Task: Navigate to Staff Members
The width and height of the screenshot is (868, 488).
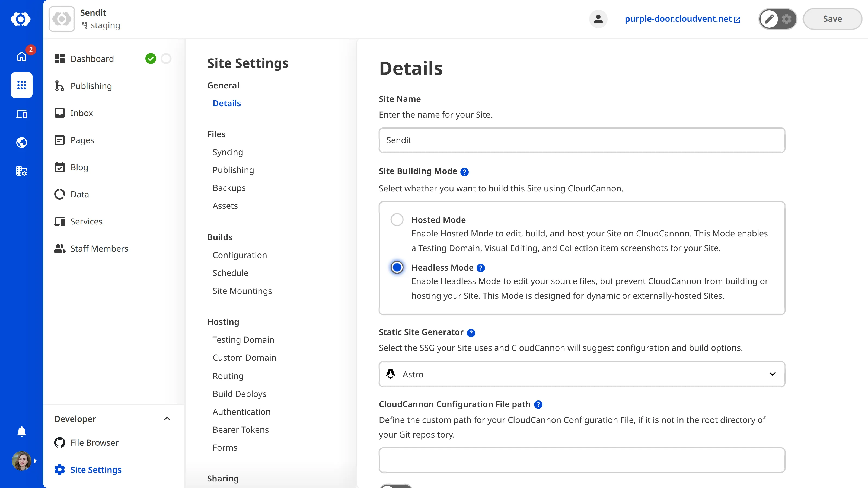Action: coord(99,249)
